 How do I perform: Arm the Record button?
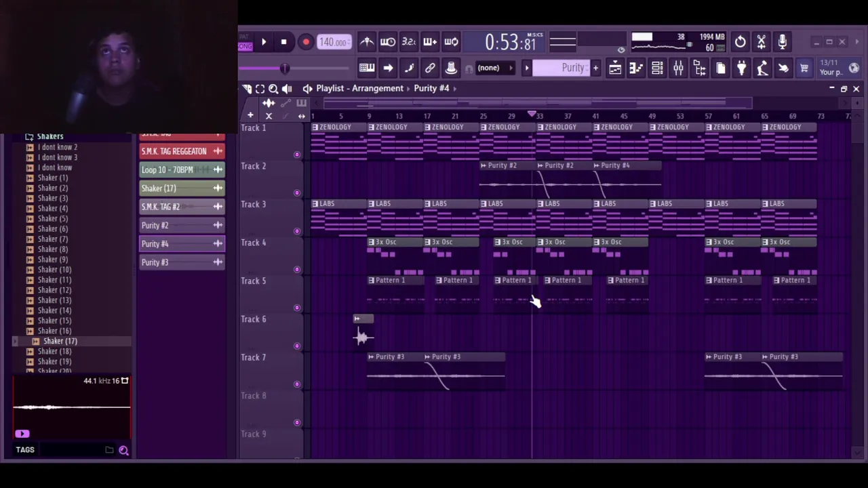[306, 42]
